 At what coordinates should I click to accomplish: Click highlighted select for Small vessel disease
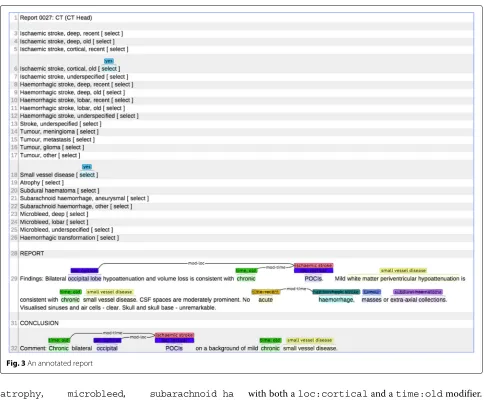[87, 175]
